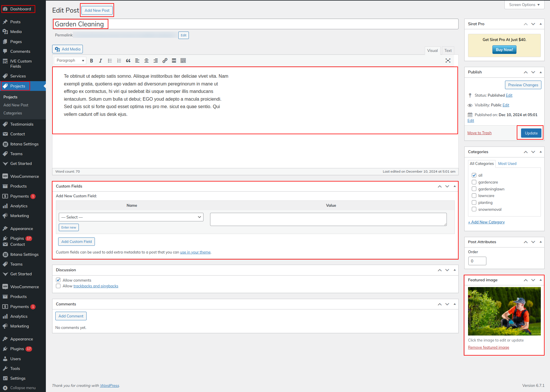The image size is (550, 392).
Task: Check the gardencare category
Action: coord(474,182)
